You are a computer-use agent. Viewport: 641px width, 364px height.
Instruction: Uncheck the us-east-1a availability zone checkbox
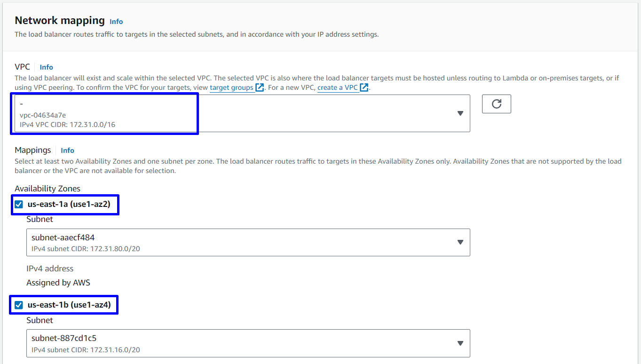(x=19, y=205)
